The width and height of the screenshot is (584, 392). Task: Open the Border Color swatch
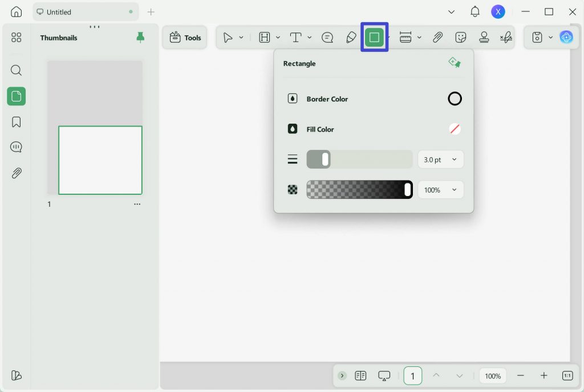(x=455, y=99)
